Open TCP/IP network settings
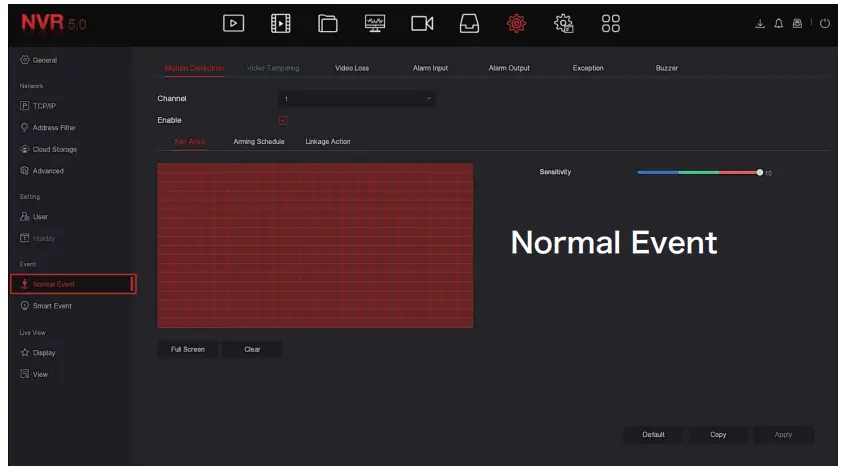Image resolution: width=844 pixels, height=475 pixels. click(38, 106)
